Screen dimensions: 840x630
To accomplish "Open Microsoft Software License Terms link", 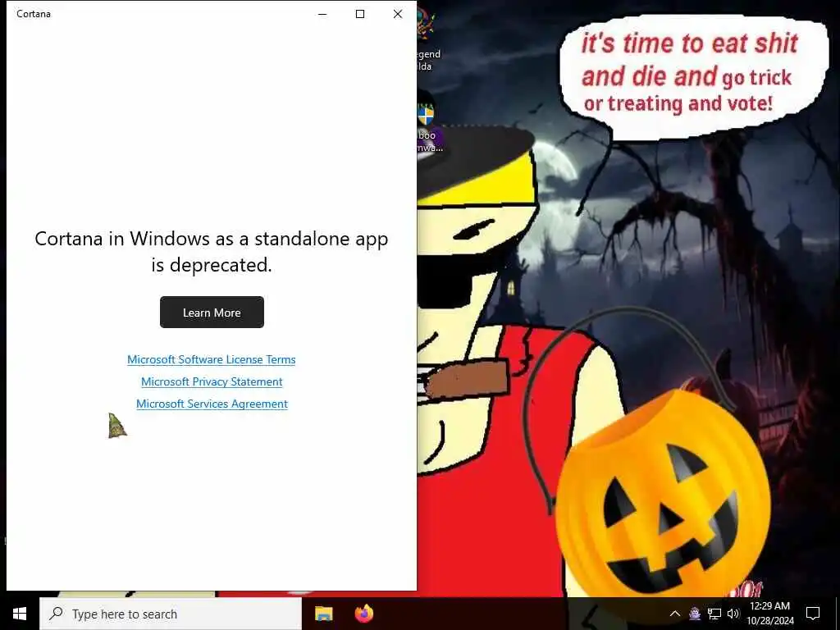I will pos(211,359).
